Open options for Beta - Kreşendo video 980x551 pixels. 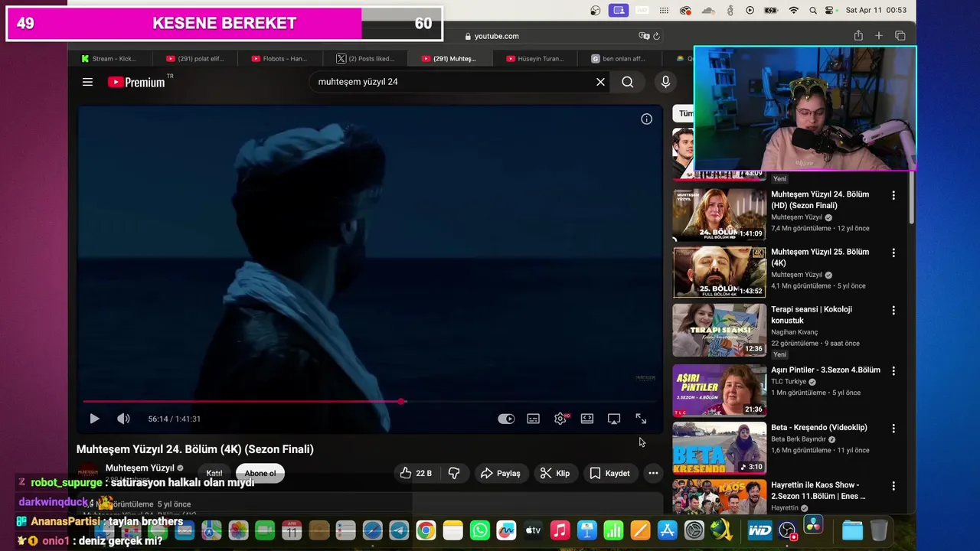click(x=893, y=429)
